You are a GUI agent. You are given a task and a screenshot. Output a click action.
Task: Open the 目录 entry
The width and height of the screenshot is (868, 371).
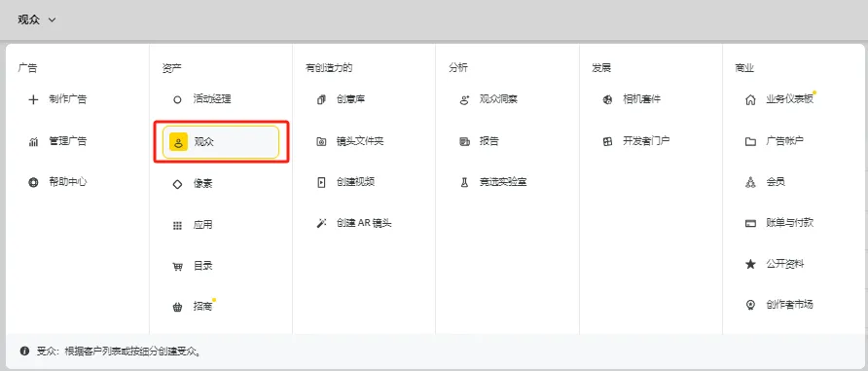click(202, 267)
